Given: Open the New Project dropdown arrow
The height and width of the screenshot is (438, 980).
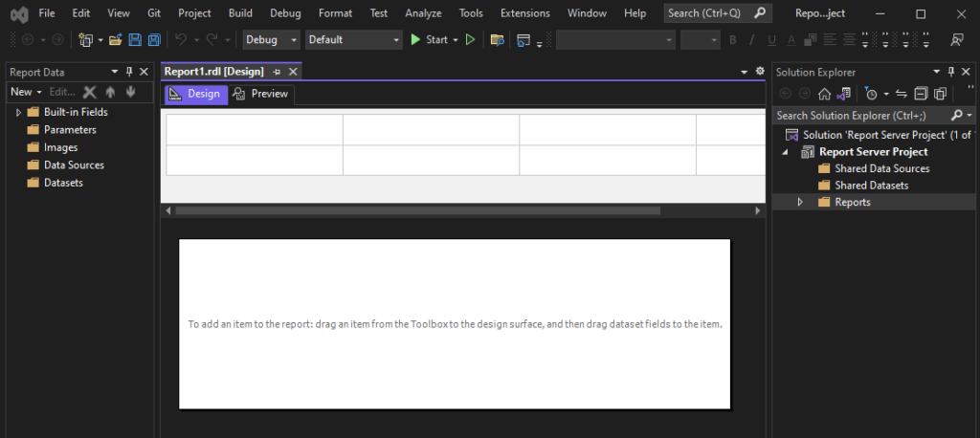Looking at the screenshot, I should 100,40.
